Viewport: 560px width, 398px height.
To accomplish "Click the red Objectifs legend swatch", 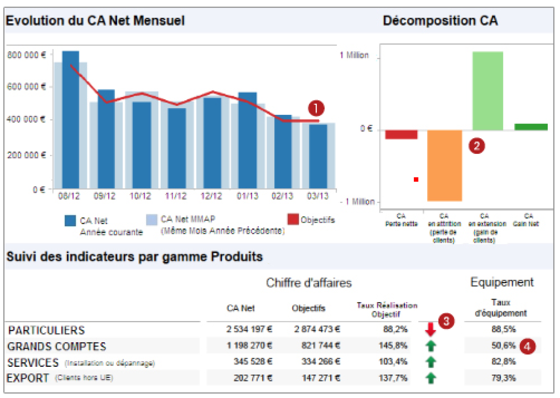I will tap(293, 219).
